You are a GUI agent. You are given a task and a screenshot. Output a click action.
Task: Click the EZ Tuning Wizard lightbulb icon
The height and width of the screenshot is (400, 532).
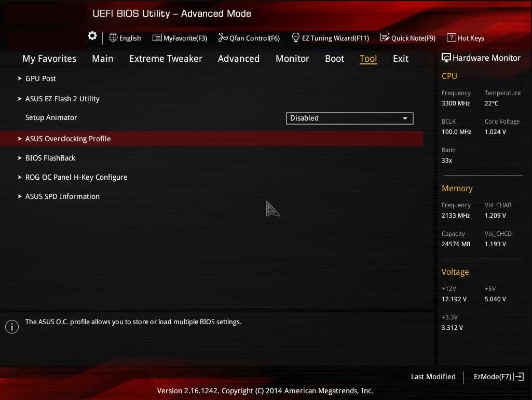[x=295, y=37]
